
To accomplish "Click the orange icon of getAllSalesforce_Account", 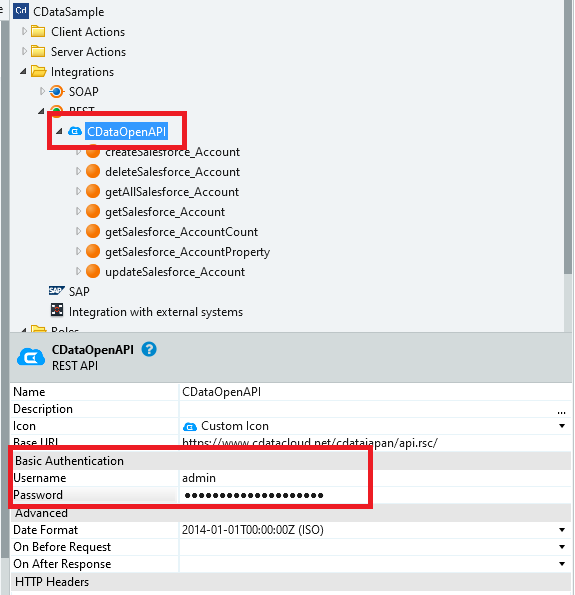I will click(x=93, y=191).
